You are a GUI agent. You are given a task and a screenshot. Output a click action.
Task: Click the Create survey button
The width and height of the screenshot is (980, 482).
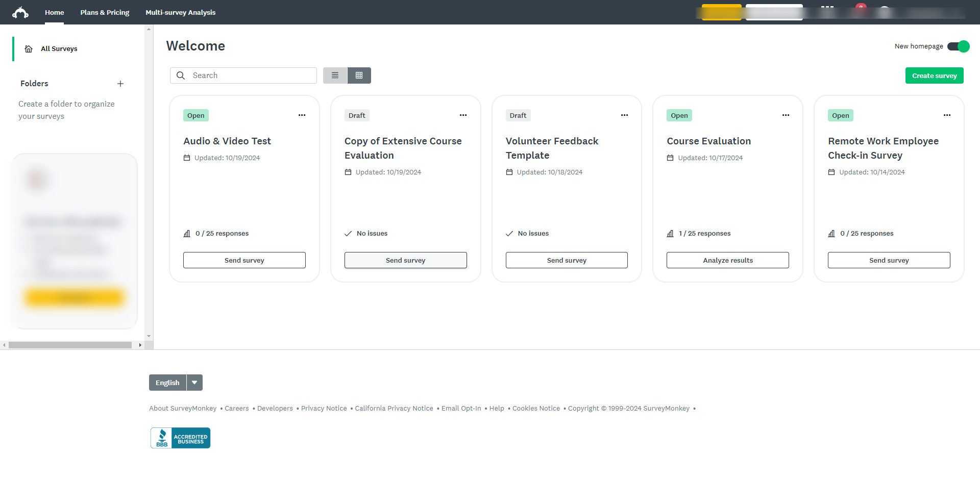pos(935,75)
